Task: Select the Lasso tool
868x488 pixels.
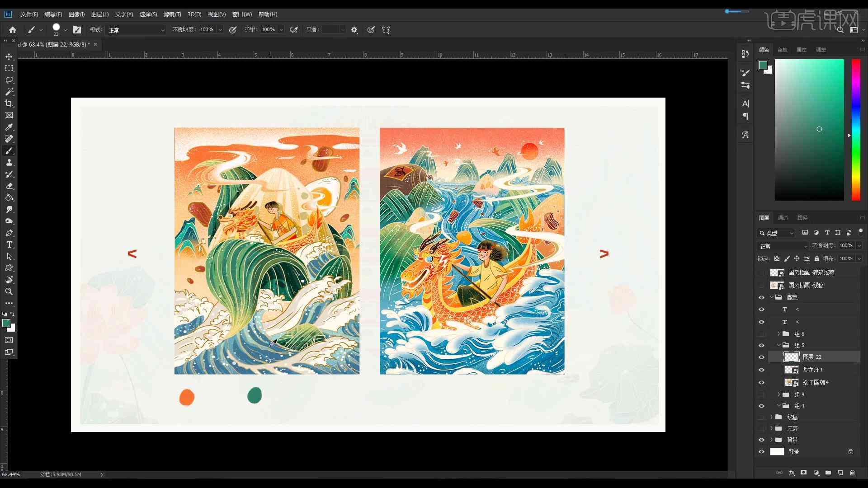Action: click(9, 80)
